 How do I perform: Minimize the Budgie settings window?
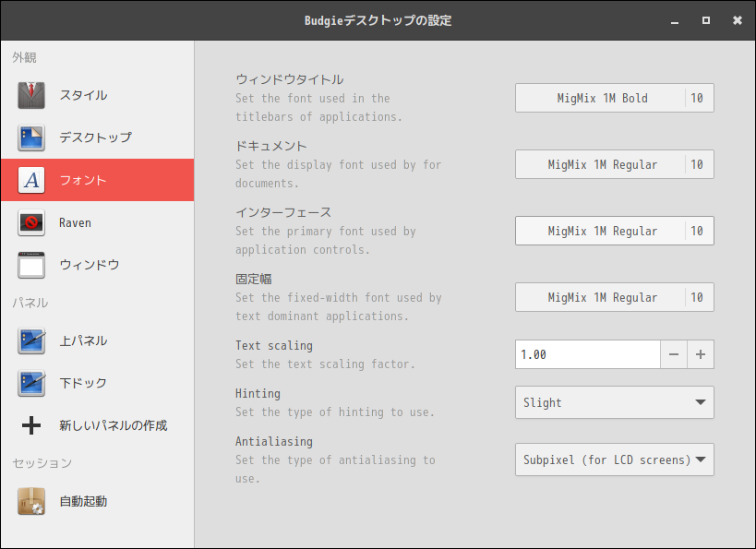(675, 20)
